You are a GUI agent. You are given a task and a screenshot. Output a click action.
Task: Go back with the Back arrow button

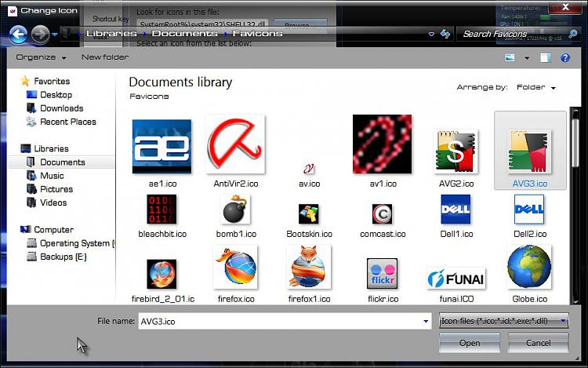(18, 35)
